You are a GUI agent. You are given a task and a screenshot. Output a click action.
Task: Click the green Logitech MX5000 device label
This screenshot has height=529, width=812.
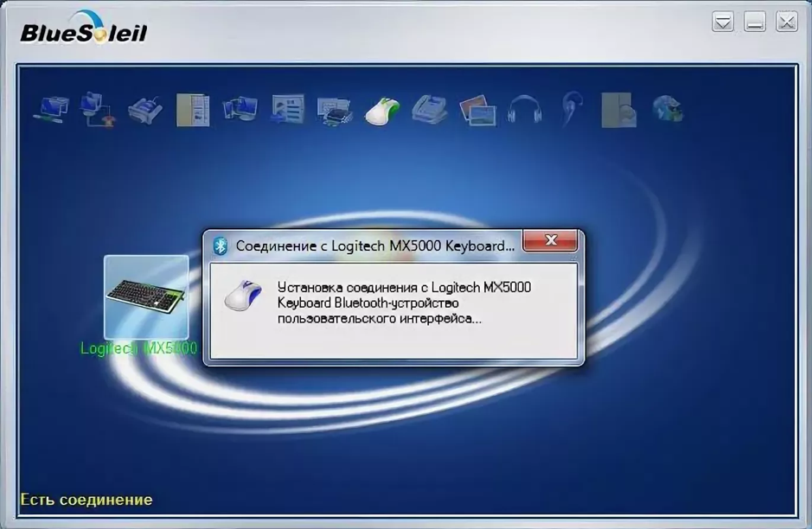138,348
